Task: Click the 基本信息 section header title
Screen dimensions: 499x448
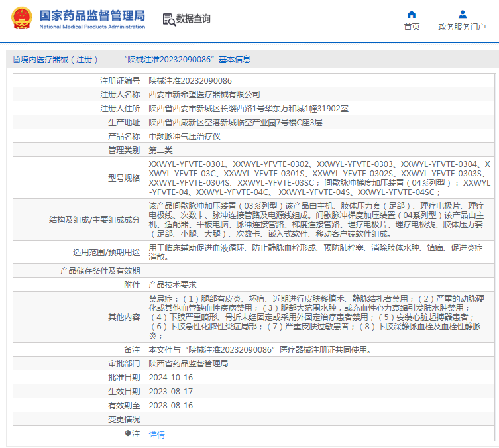Action: click(x=235, y=60)
